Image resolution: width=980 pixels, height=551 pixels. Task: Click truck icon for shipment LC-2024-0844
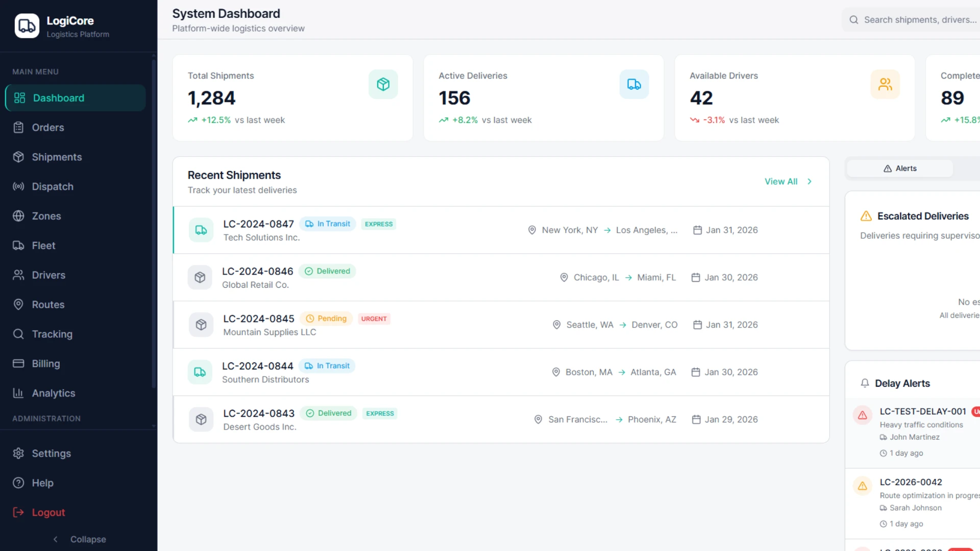pyautogui.click(x=200, y=372)
